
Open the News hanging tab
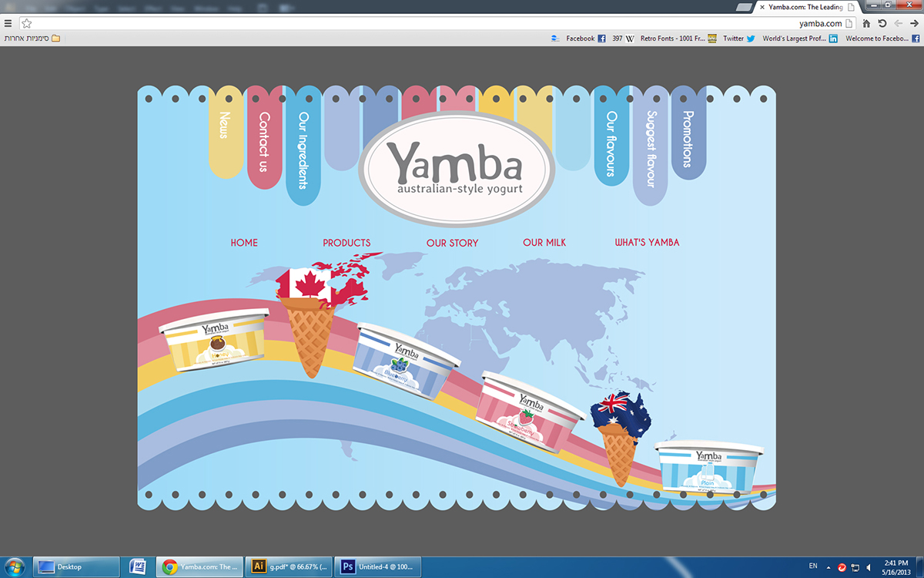point(226,132)
